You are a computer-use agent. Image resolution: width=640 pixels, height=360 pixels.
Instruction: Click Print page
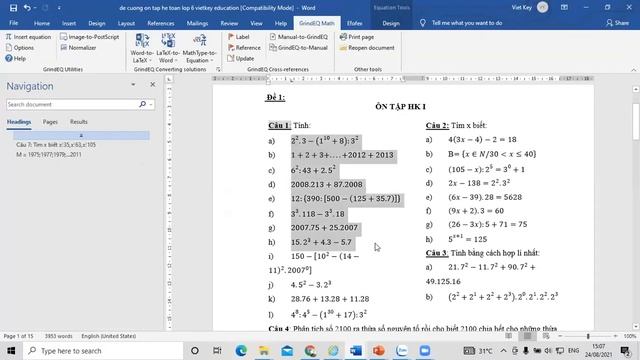[357, 37]
